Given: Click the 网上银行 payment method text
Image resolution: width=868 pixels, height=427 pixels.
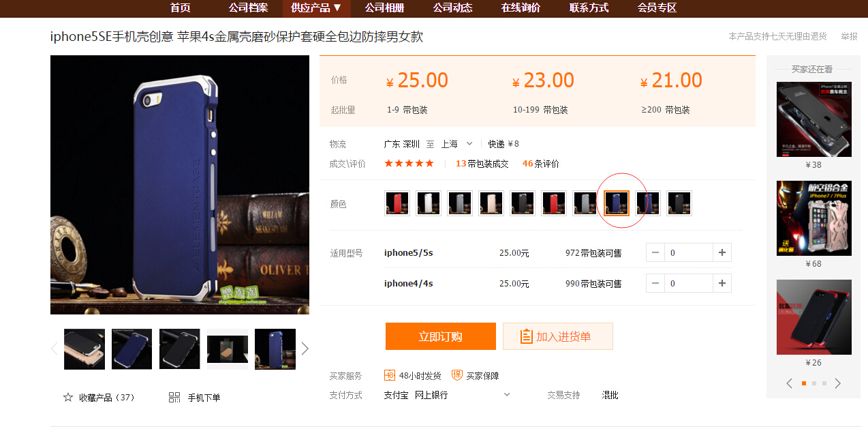Looking at the screenshot, I should point(431,395).
